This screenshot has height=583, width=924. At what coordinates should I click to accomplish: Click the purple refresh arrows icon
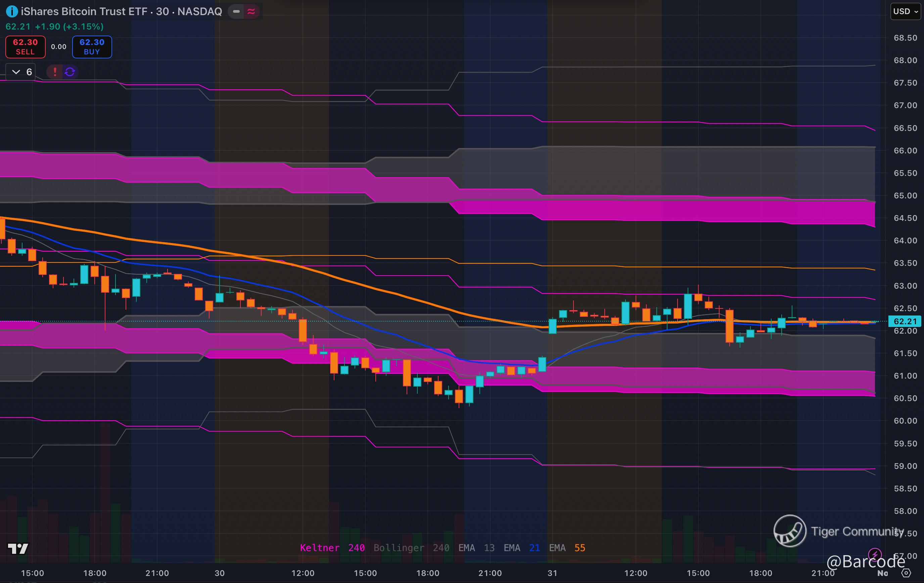coord(70,72)
